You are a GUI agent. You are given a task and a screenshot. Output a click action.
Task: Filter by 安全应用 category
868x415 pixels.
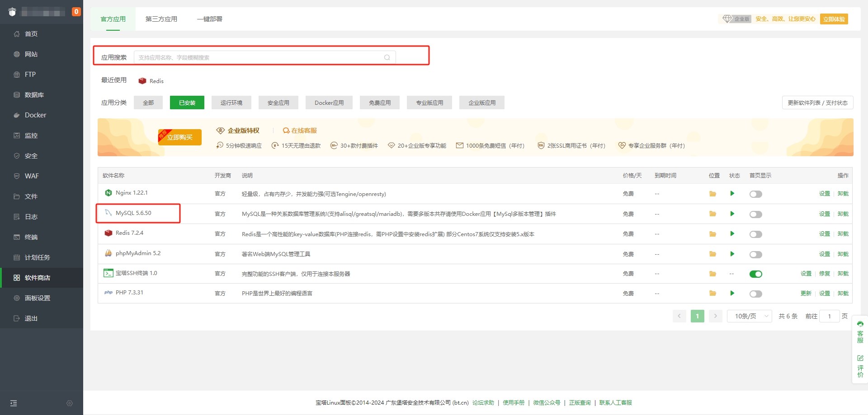pyautogui.click(x=278, y=103)
